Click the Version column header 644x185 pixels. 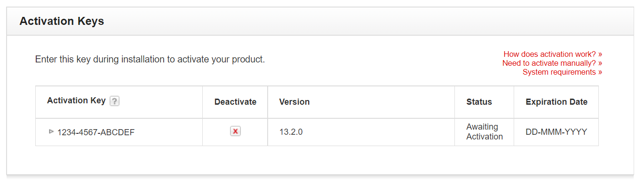(294, 102)
